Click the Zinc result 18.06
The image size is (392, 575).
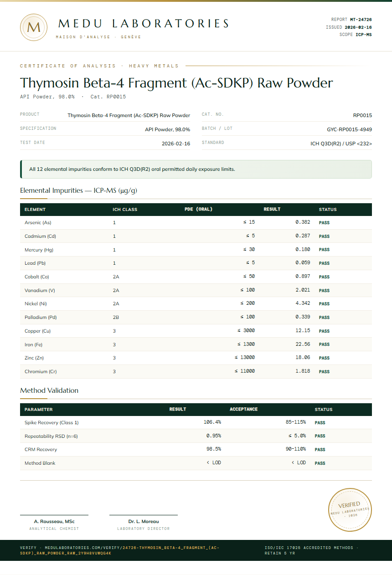pyautogui.click(x=303, y=358)
